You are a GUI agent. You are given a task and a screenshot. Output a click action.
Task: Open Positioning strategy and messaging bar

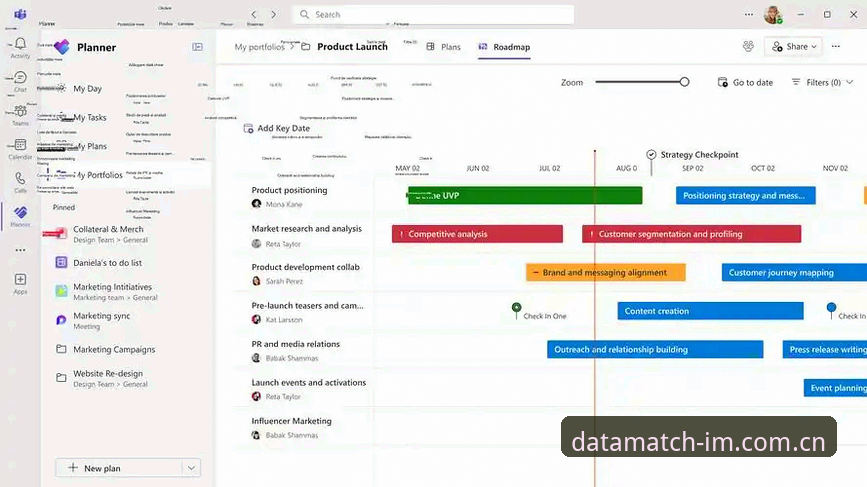coord(745,195)
